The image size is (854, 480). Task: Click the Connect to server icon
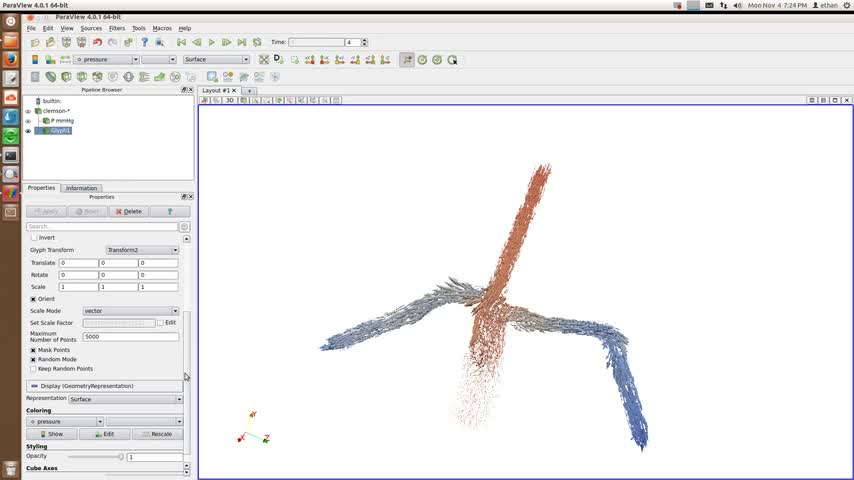[66, 42]
